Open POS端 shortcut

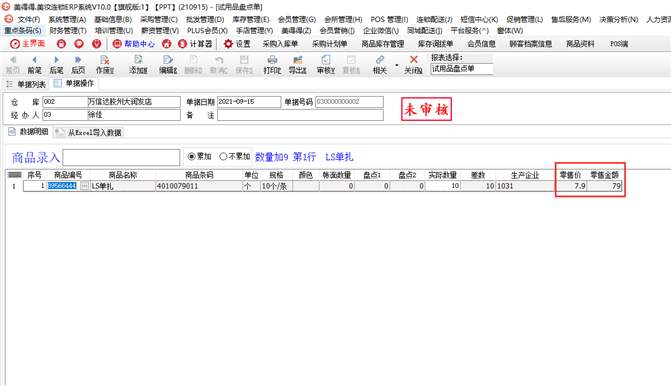[x=619, y=44]
